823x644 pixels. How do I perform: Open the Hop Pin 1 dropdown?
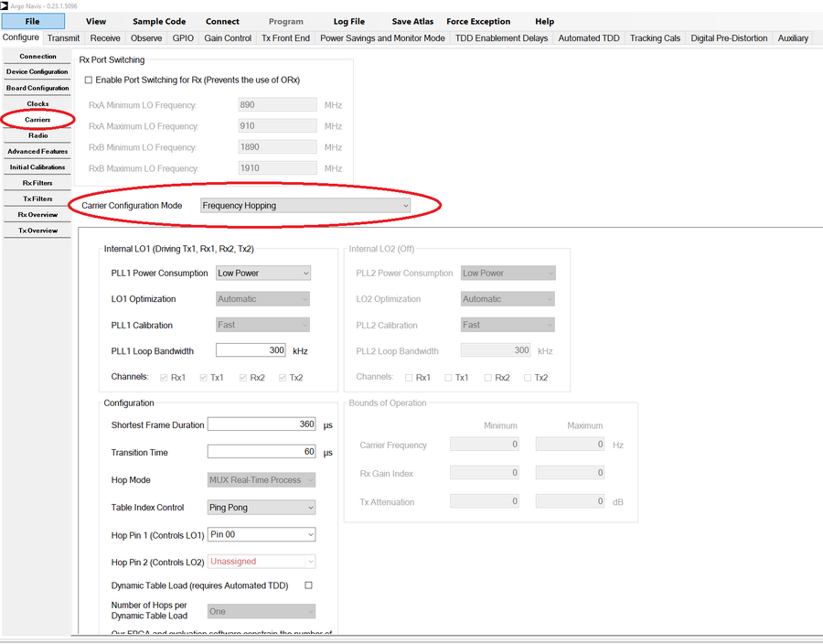coord(261,534)
